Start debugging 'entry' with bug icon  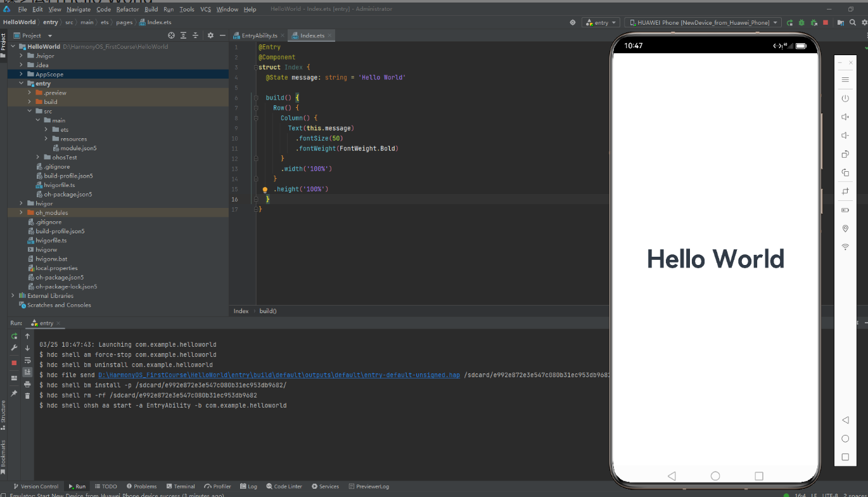[x=801, y=22]
